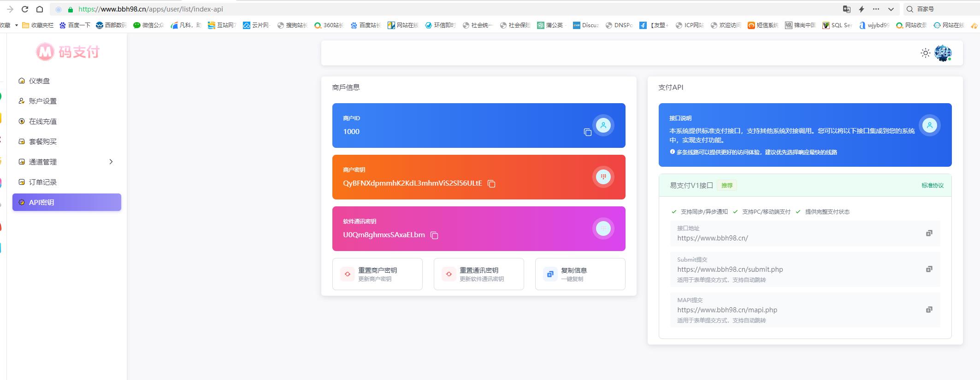Open the 仪表盘 dashboard menu
Viewport: 980px width, 380px height.
point(39,81)
